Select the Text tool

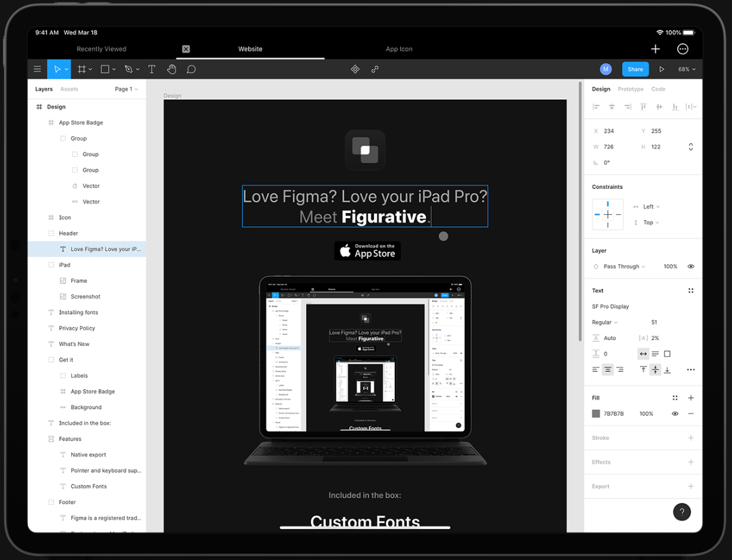click(152, 69)
